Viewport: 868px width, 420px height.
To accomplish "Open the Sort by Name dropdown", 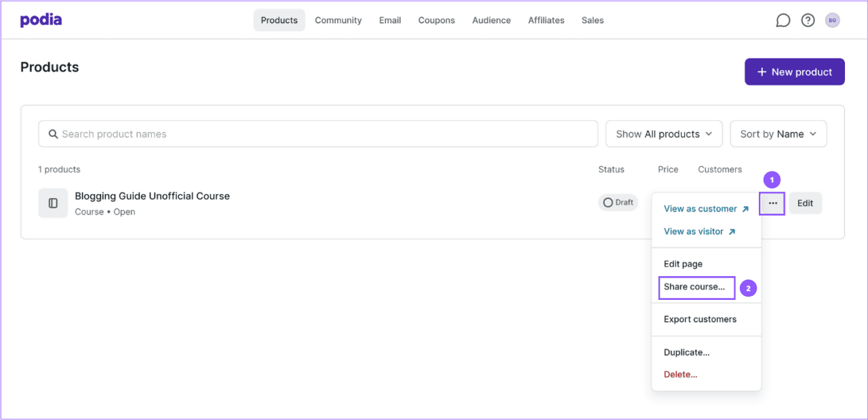I will [778, 134].
